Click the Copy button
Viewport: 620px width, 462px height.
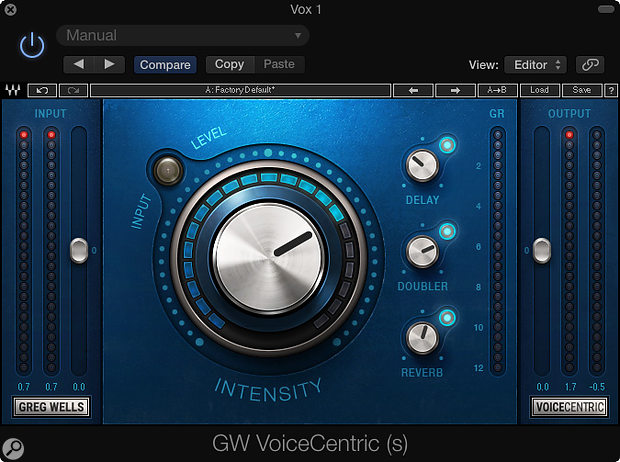pyautogui.click(x=230, y=64)
